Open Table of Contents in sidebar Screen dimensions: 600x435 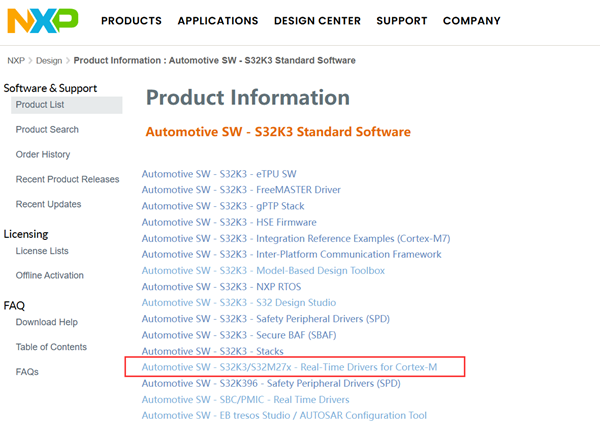click(51, 347)
